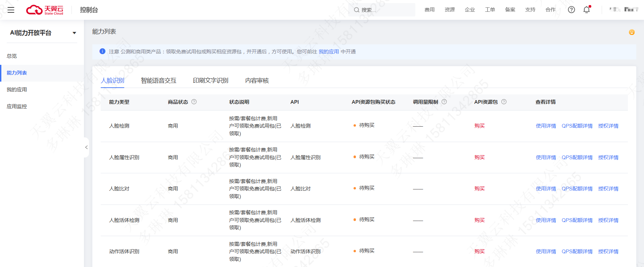Open 使用详情 for 动作活体识别
644x267 pixels.
(x=546, y=252)
